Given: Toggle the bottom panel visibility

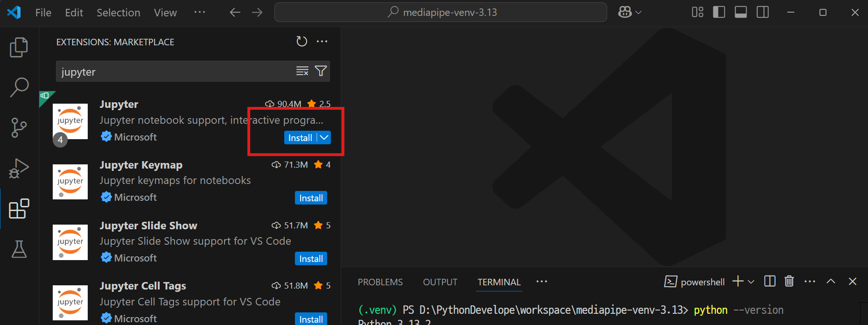Looking at the screenshot, I should coord(741,12).
